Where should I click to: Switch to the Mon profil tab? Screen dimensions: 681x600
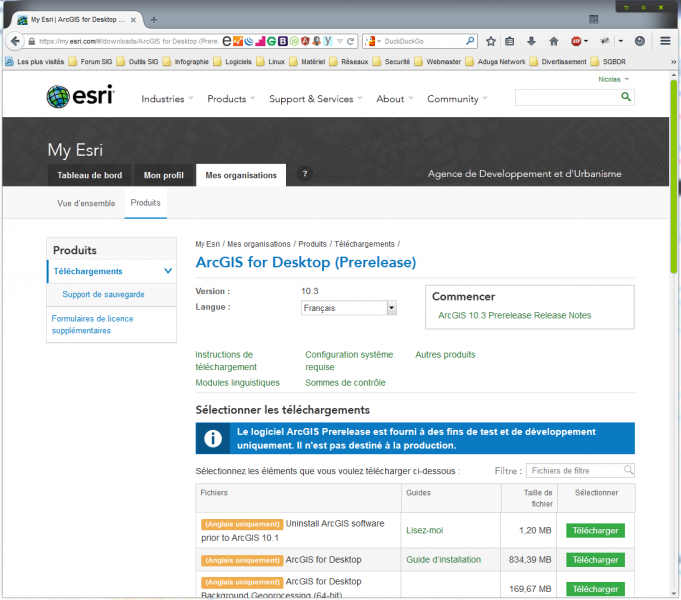click(163, 175)
